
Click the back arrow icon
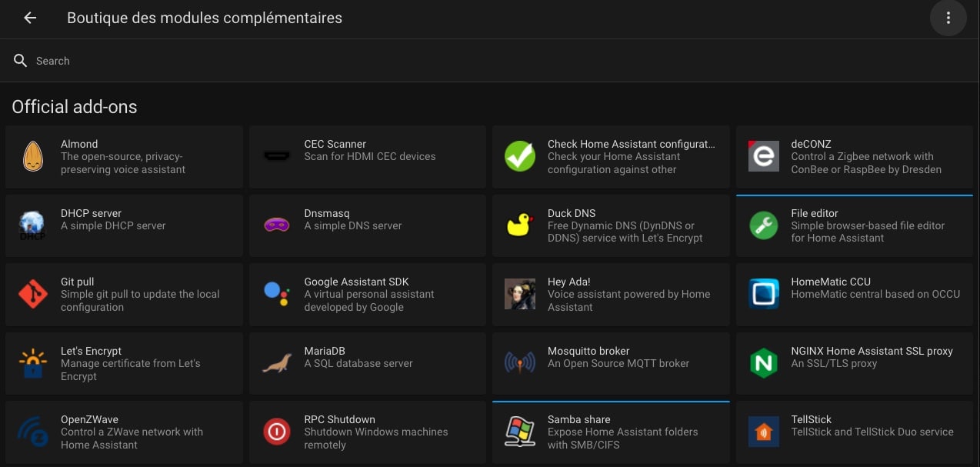pos(30,18)
